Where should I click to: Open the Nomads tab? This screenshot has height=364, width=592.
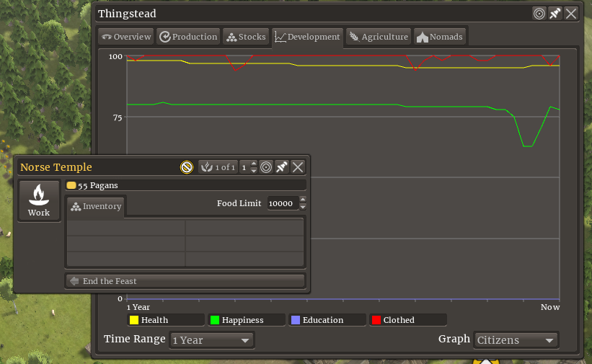[439, 37]
